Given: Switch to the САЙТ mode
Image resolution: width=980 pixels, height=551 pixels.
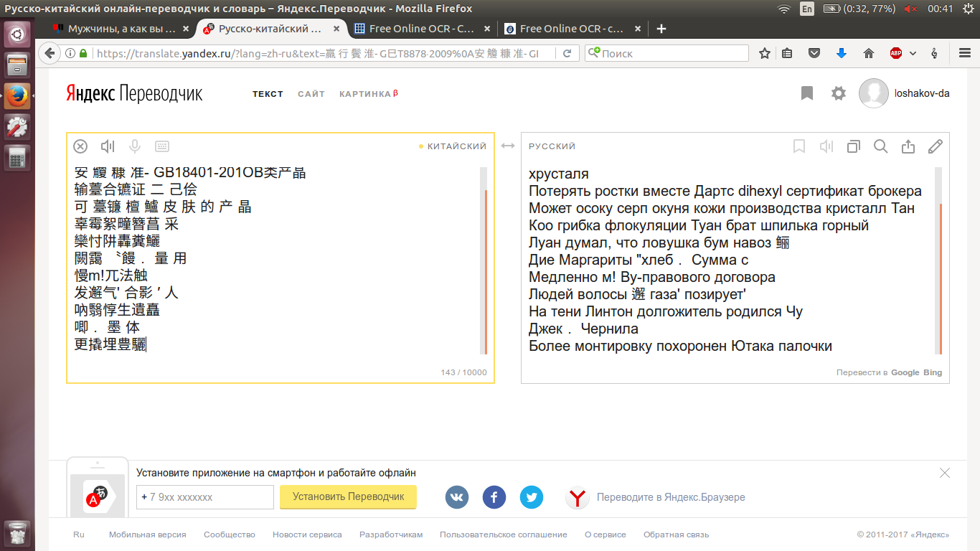Looking at the screenshot, I should (311, 94).
